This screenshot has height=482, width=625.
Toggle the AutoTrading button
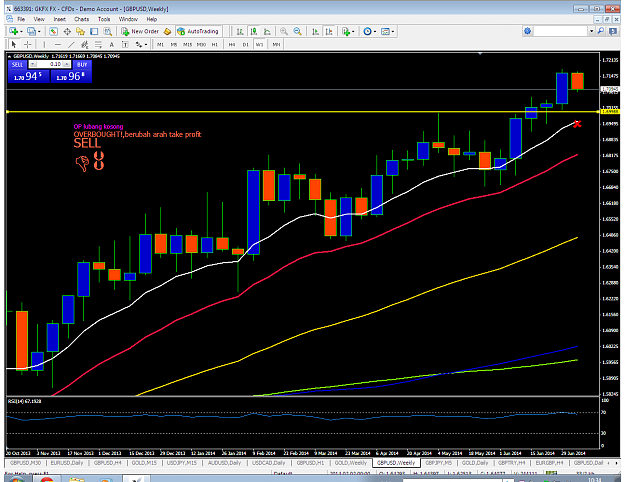198,31
